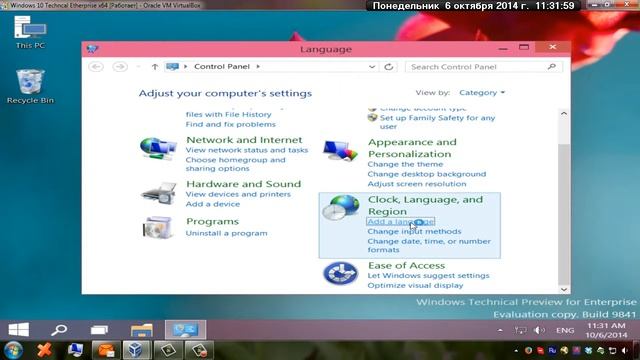Open Appearance and Personalization heading

tap(412, 148)
